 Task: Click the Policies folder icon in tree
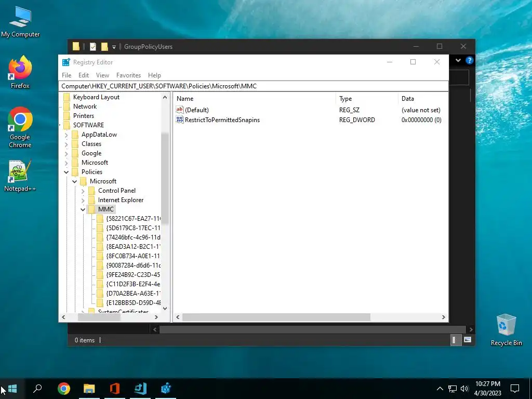(75, 171)
